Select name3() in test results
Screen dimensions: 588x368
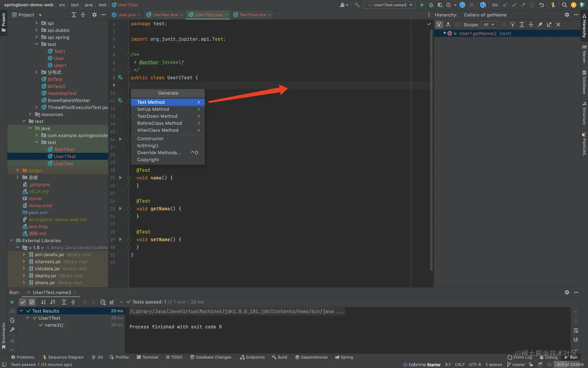(54, 325)
